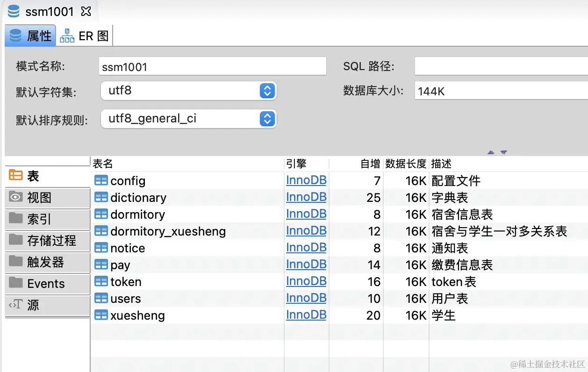Select the xuesheng table name
588x372 pixels.
pos(137,316)
